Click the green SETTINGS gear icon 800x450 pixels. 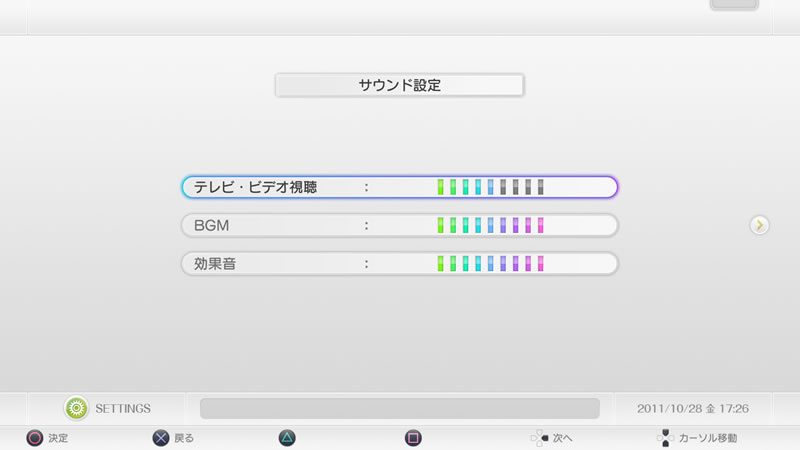(x=76, y=408)
